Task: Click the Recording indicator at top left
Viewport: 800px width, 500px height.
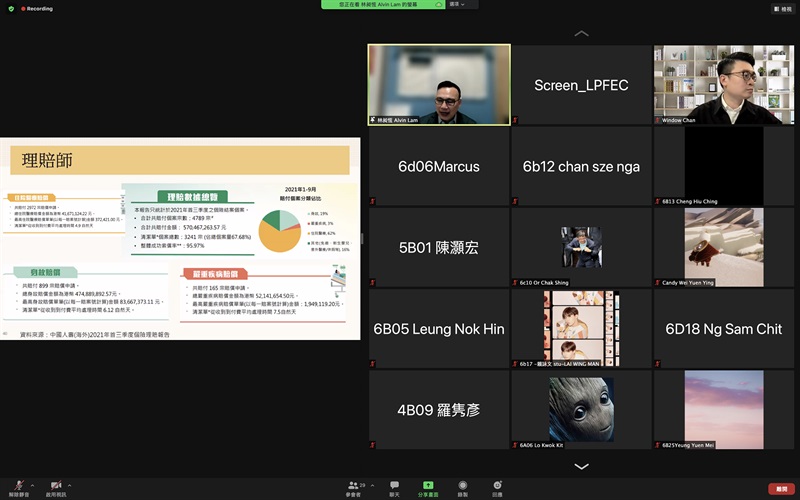Action: [38, 8]
